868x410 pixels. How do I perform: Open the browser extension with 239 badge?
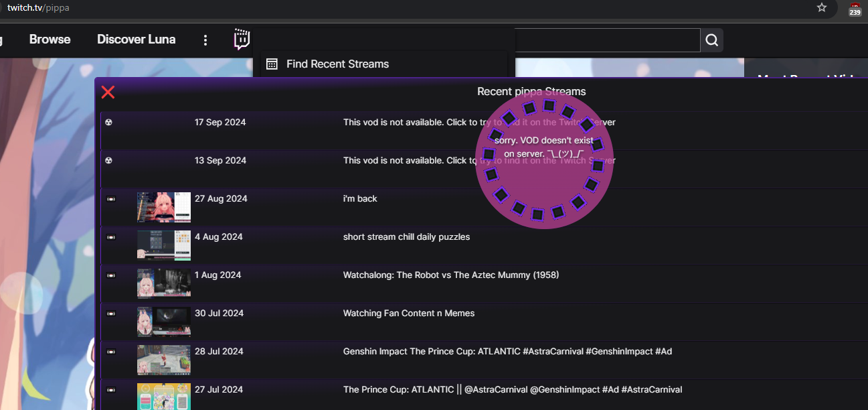[x=855, y=9]
